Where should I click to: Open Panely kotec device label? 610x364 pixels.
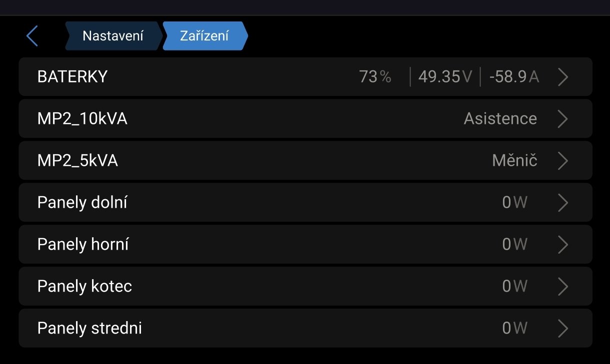(x=84, y=286)
